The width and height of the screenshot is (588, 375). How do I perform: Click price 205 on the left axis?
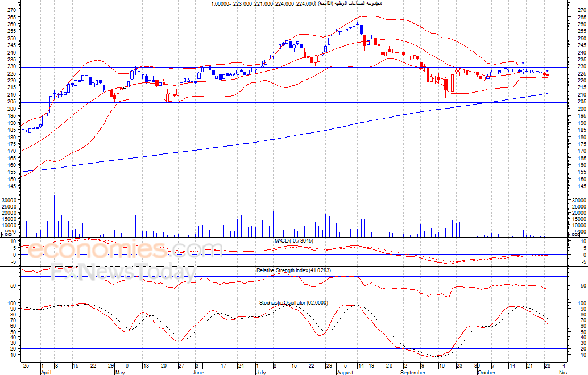(11, 102)
